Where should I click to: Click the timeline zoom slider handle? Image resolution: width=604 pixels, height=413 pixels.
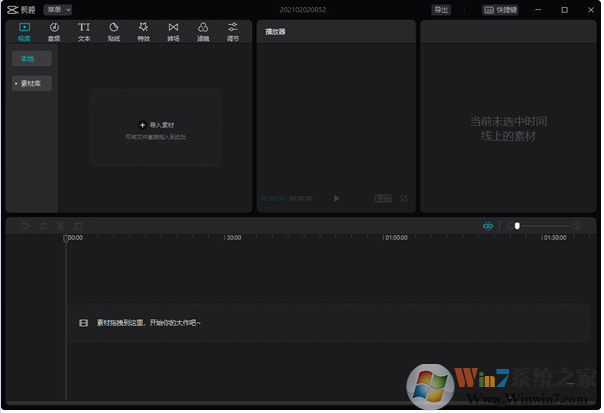(517, 226)
